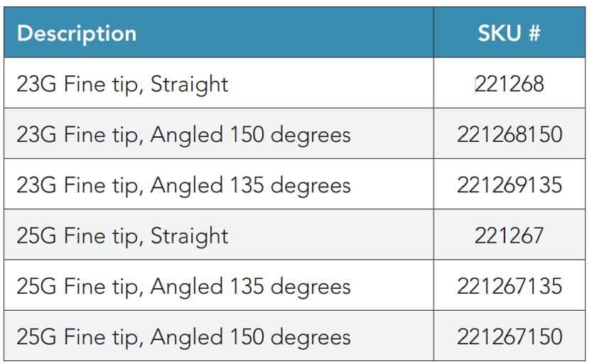Viewport: 589px width, 364px height.
Task: Click SKU number 221267
Action: coord(509,236)
